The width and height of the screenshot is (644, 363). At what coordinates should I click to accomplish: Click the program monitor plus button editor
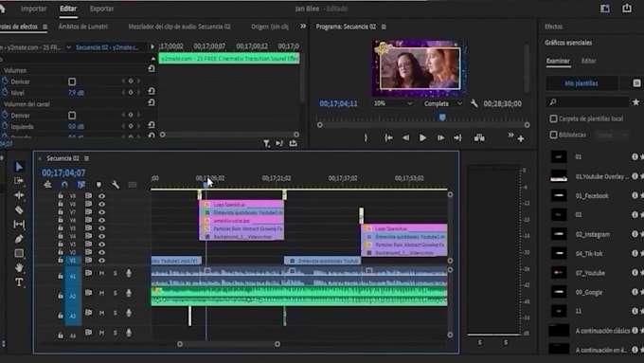(x=521, y=139)
